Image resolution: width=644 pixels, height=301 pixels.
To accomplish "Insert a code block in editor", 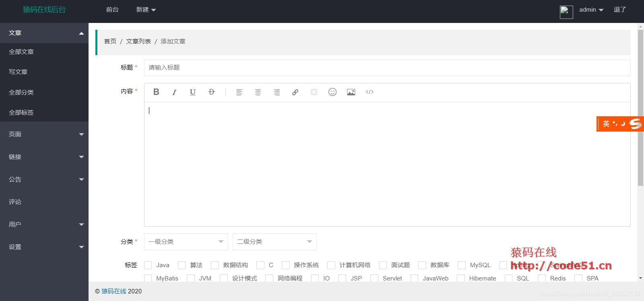I will pos(369,92).
